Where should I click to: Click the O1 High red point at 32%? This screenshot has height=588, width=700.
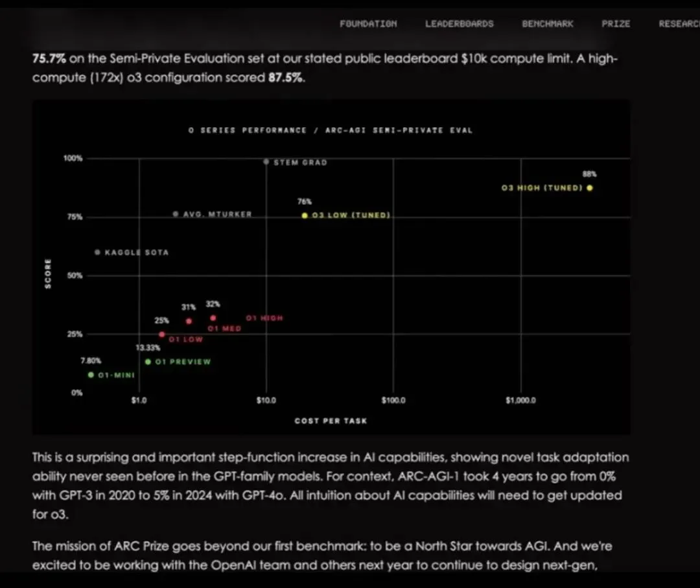(x=213, y=318)
